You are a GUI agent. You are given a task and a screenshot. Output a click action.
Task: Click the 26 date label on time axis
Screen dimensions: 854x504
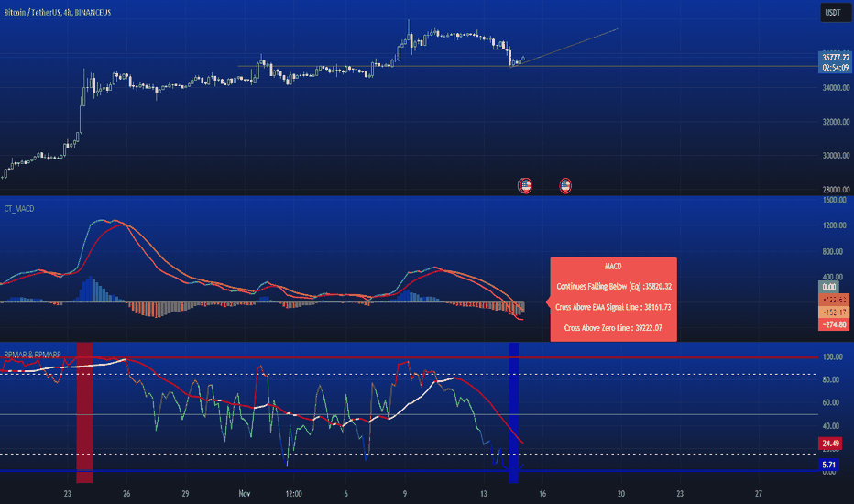tap(126, 494)
